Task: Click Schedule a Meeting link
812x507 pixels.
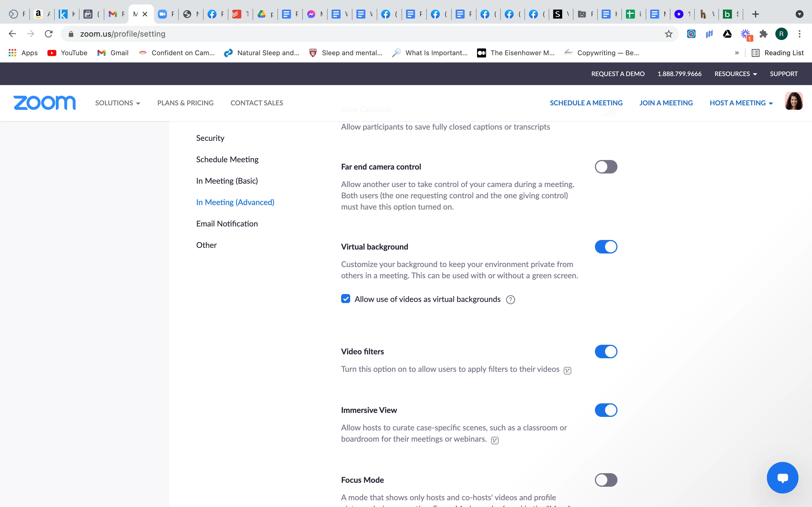Action: pyautogui.click(x=586, y=103)
